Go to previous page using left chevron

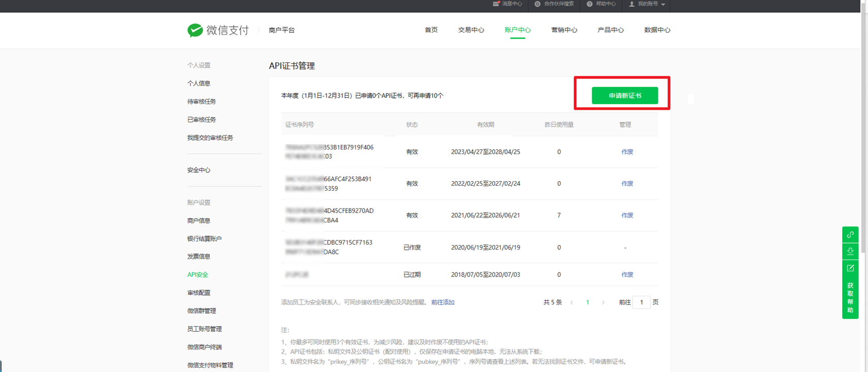[572, 302]
